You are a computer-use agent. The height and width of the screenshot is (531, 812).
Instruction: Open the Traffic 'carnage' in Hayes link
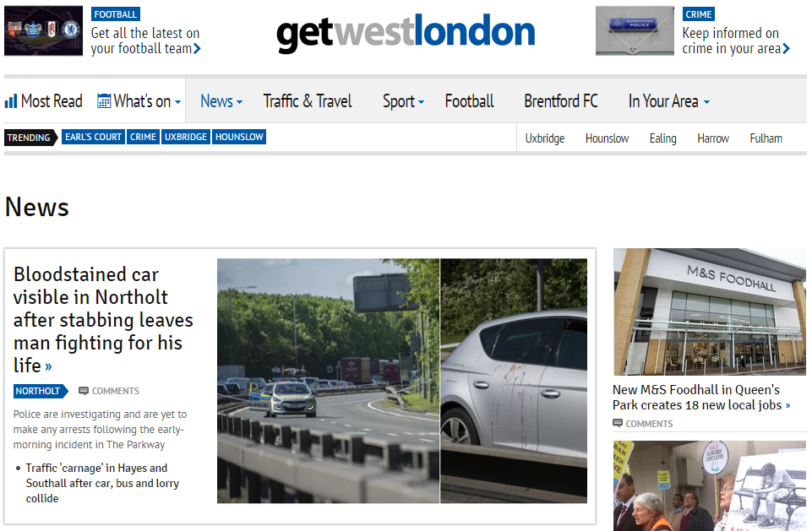click(102, 483)
